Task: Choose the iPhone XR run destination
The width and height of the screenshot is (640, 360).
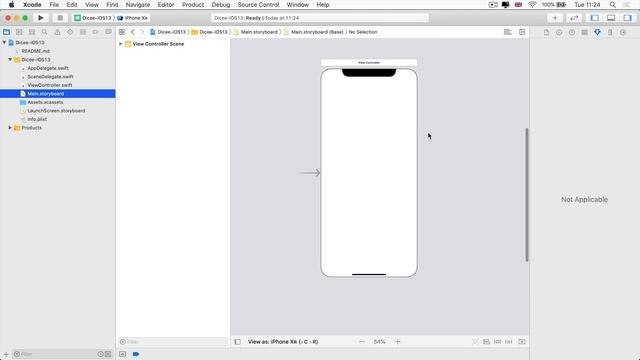Action: (x=133, y=18)
